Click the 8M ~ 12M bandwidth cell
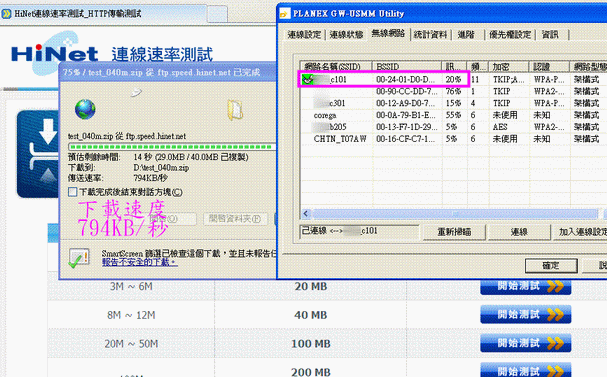The height and width of the screenshot is (377, 607). [x=131, y=315]
